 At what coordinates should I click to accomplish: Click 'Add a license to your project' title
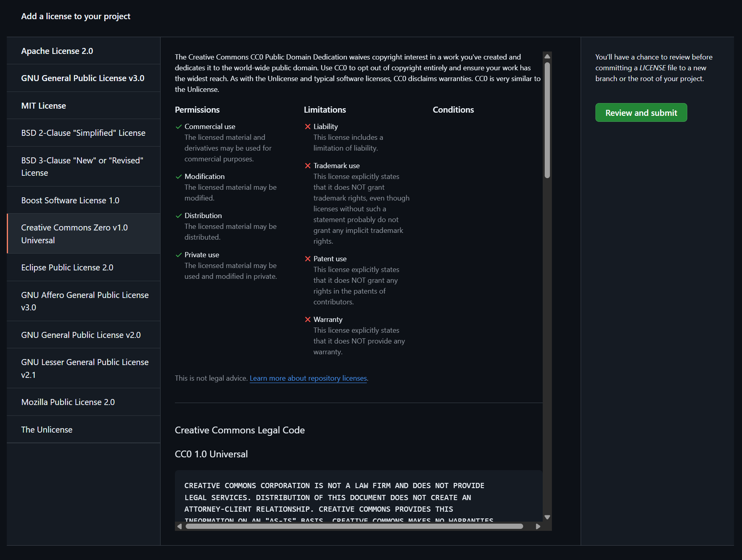pos(76,16)
